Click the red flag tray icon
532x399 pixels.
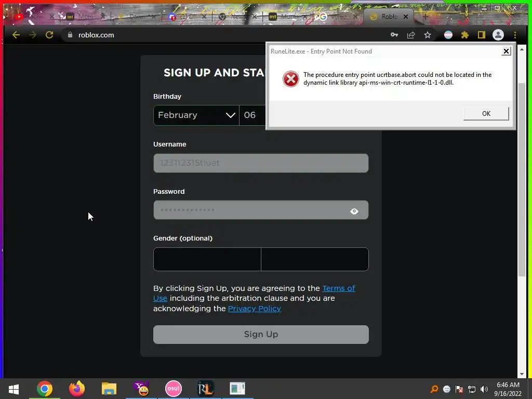coord(459,389)
